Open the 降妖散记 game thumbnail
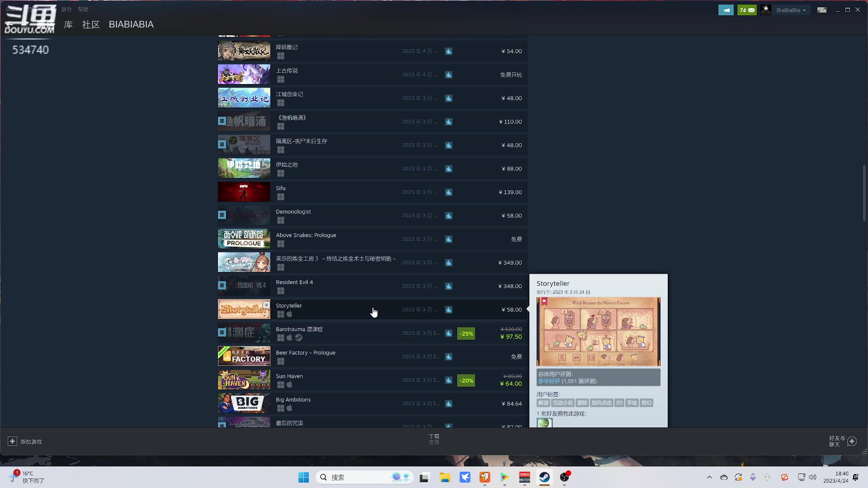868x488 pixels. point(244,51)
